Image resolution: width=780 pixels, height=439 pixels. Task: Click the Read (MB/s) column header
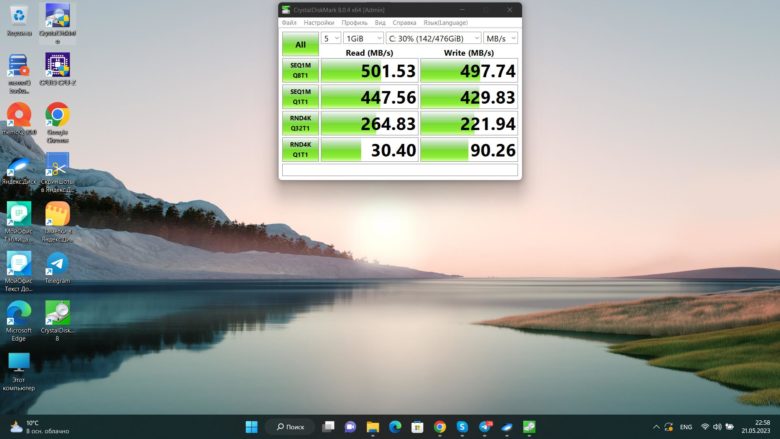tap(369, 53)
